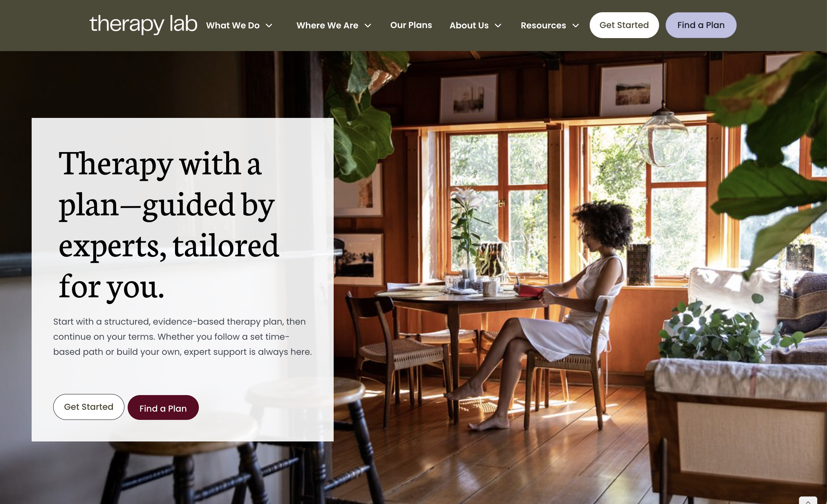
Task: Go to the Our Plans page
Action: pyautogui.click(x=411, y=25)
